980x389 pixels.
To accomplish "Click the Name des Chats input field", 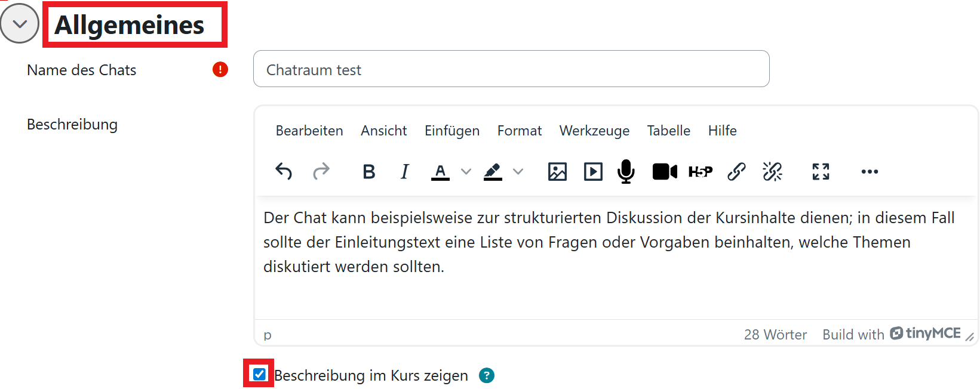I will coord(511,69).
